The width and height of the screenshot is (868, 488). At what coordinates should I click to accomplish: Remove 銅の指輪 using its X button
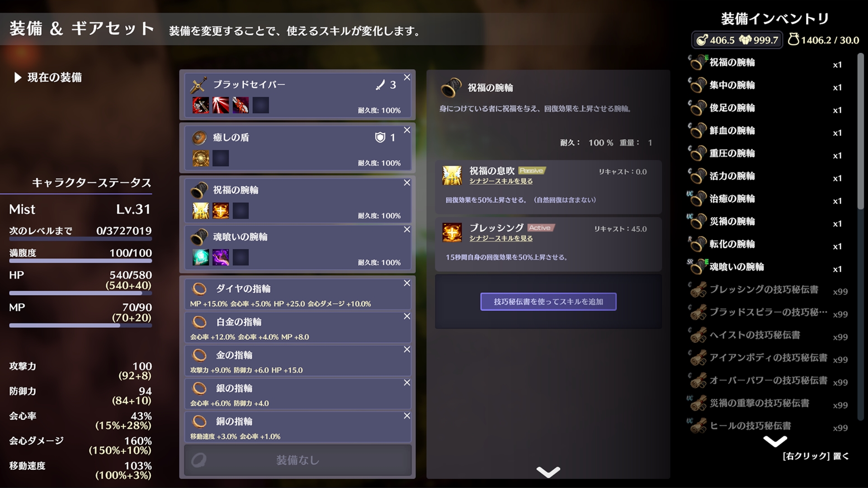407,416
